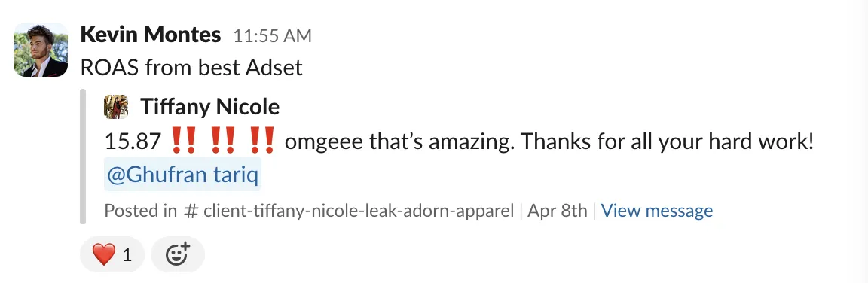Click the Apr 8th date
This screenshot has width=868, height=283.
tap(557, 211)
